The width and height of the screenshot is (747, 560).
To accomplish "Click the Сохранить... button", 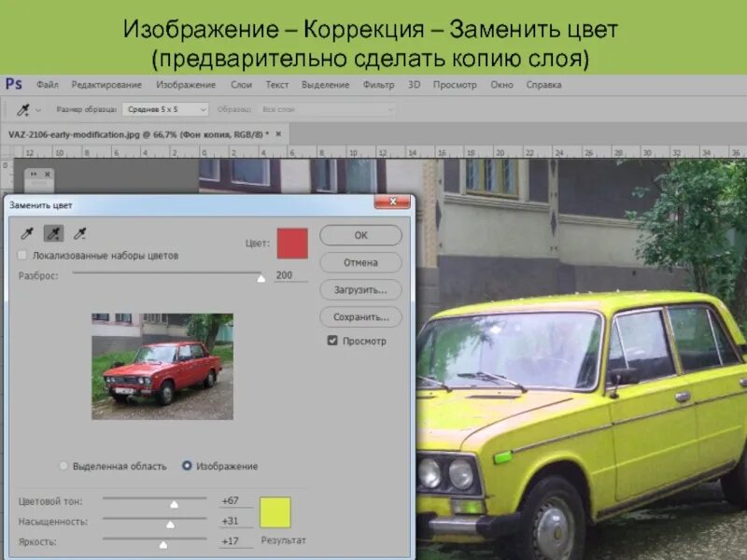I will [x=360, y=317].
